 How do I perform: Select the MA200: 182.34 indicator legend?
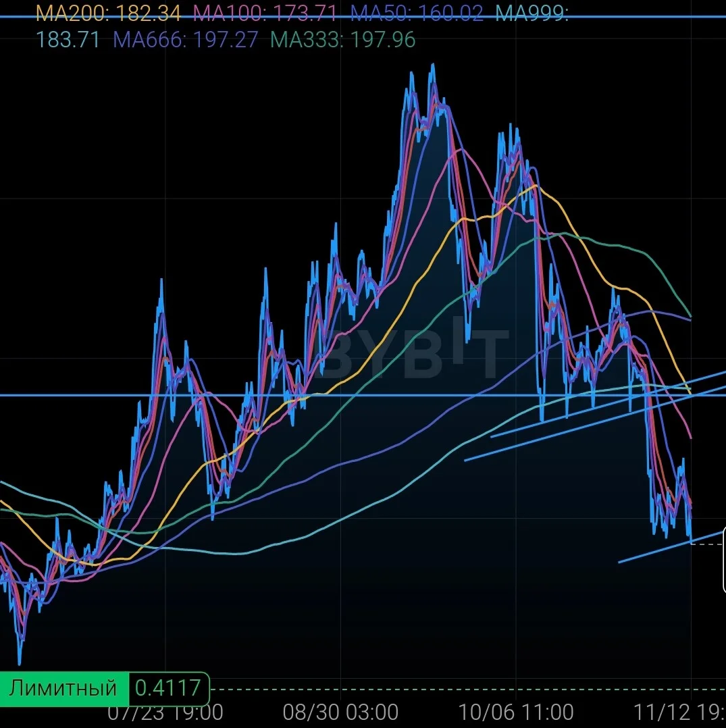(108, 14)
